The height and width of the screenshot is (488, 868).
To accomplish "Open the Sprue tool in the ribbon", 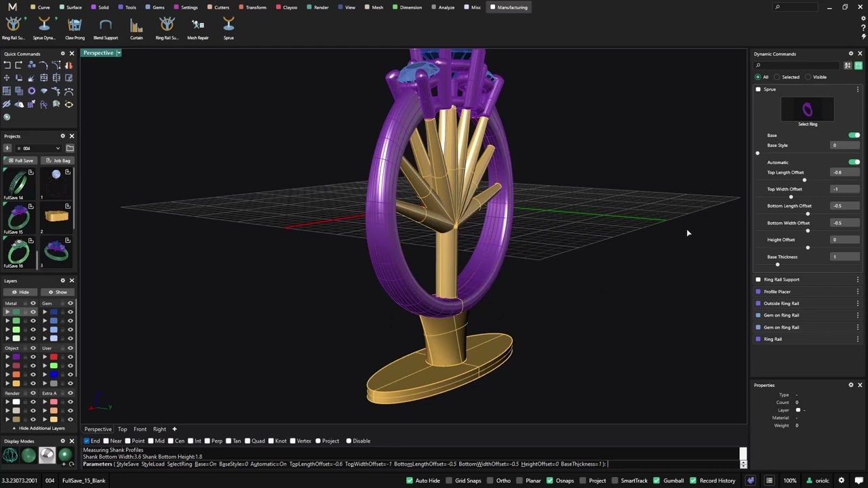I will click(x=229, y=28).
